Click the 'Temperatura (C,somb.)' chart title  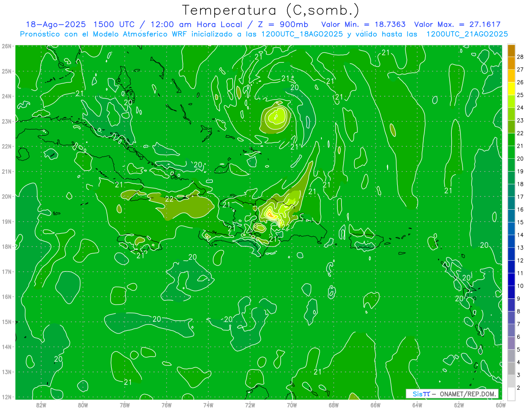coord(271,10)
